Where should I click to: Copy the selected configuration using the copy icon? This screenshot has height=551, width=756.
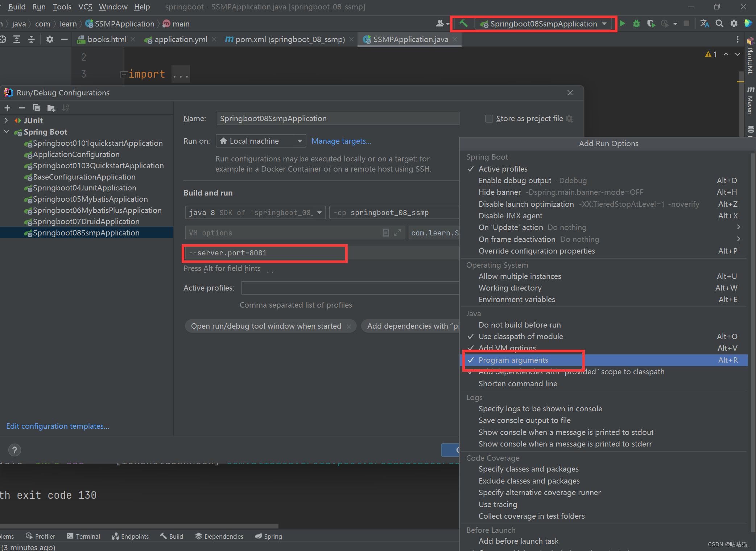36,108
